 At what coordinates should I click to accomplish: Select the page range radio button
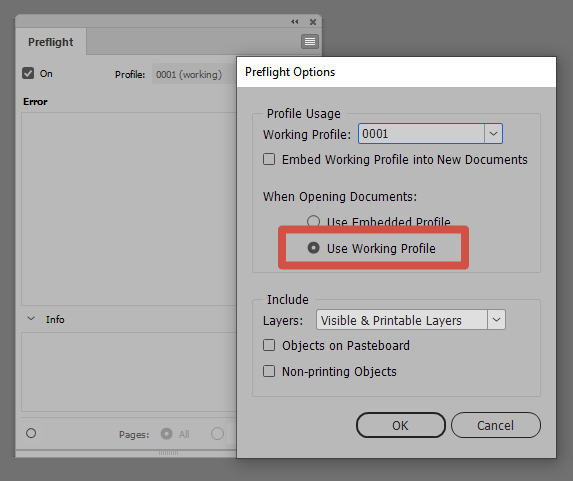(x=217, y=434)
